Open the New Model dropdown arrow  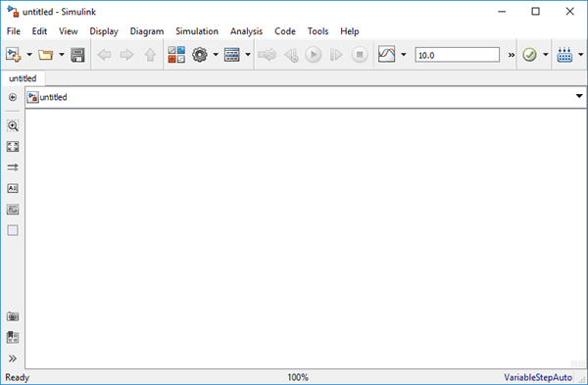click(x=29, y=55)
